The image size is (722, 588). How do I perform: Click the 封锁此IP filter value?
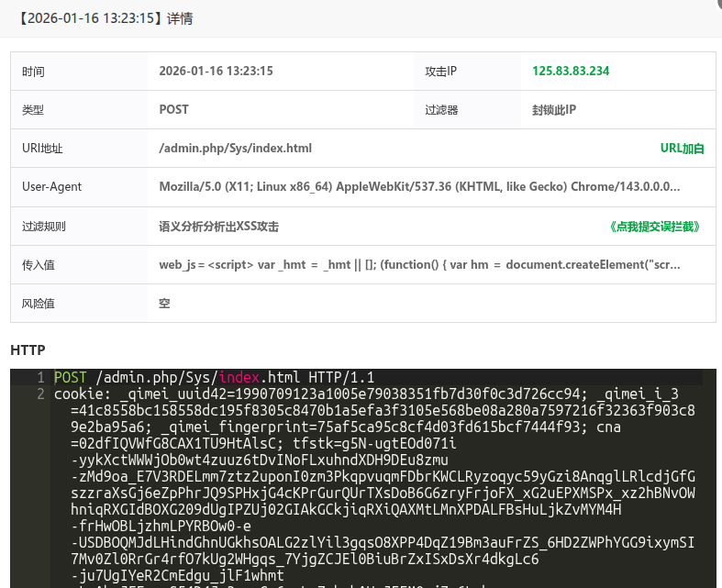(x=554, y=109)
